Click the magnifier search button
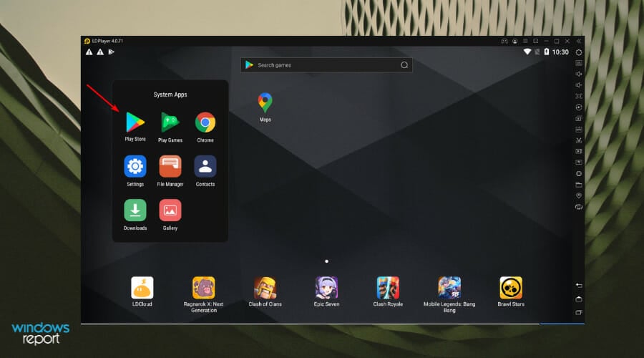This screenshot has width=644, height=358. click(404, 65)
